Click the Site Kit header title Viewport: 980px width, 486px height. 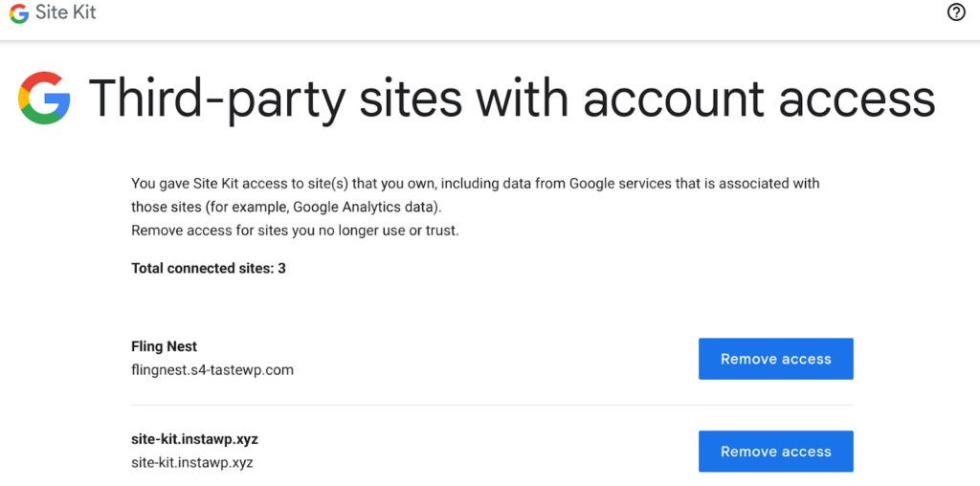click(x=66, y=12)
